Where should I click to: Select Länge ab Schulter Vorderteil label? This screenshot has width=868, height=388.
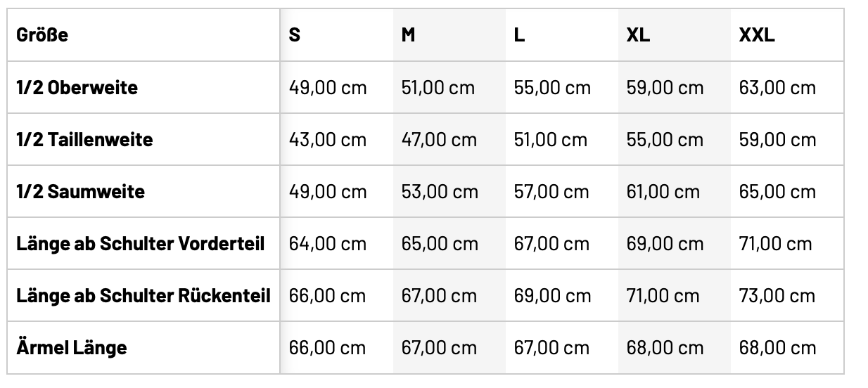point(141,244)
